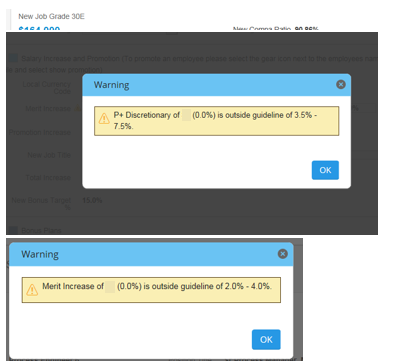Viewport: 396px width, 364px height.
Task: Select the New Job Grade 30E text
Action: tap(51, 16)
